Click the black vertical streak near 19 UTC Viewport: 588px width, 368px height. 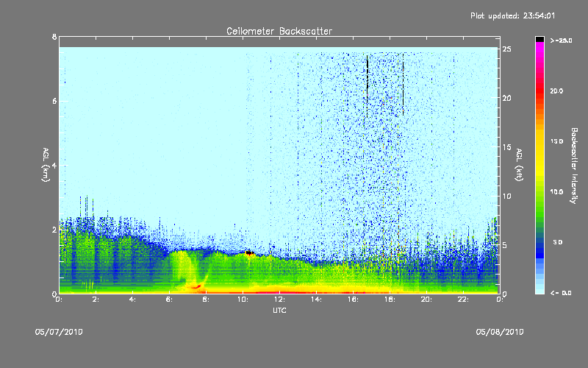point(403,85)
